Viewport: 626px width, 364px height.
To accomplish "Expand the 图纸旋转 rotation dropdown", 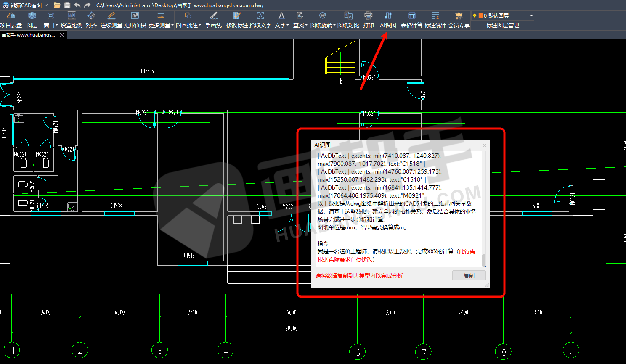I will click(323, 20).
